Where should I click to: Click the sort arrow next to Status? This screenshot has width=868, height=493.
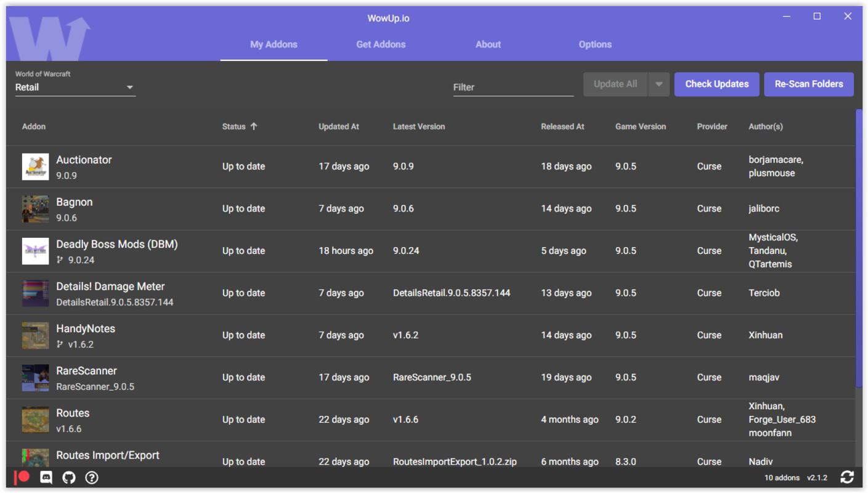254,126
